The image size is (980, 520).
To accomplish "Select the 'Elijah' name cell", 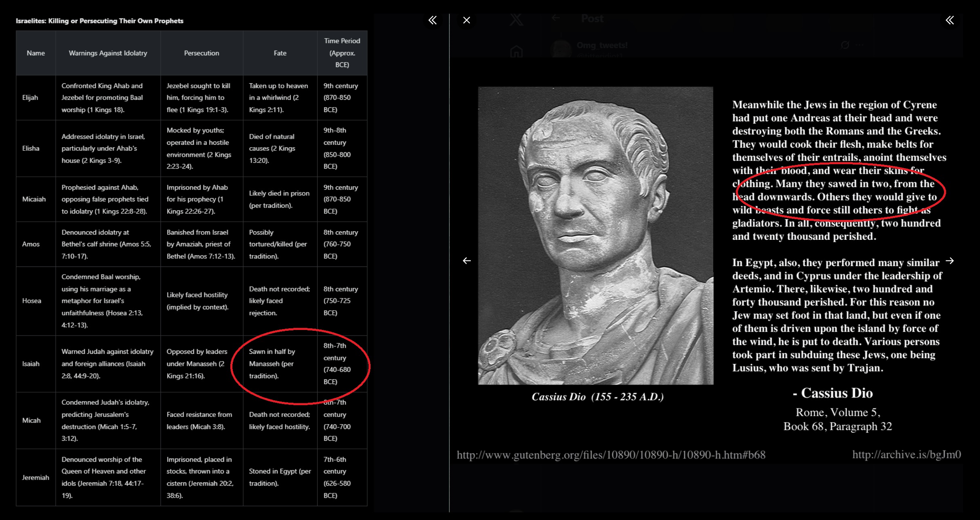I will click(x=36, y=97).
